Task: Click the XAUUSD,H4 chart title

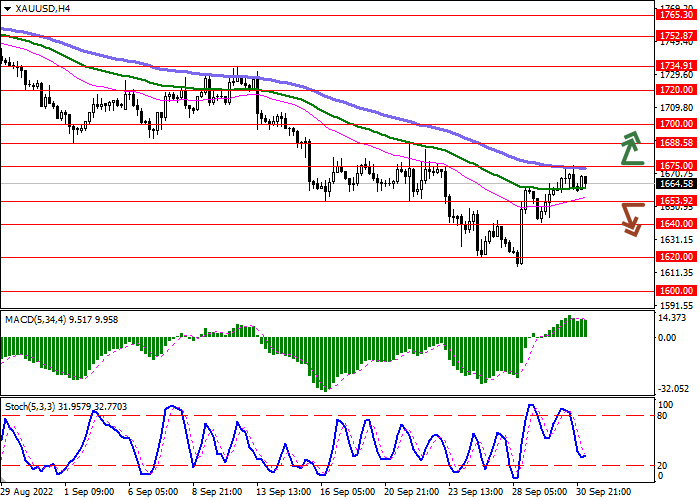Action: 42,8
